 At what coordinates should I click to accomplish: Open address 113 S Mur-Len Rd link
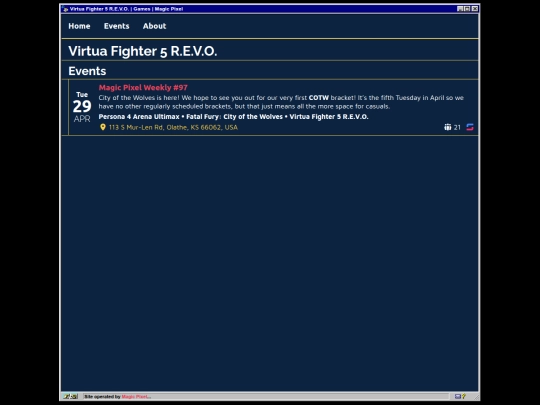pos(173,127)
